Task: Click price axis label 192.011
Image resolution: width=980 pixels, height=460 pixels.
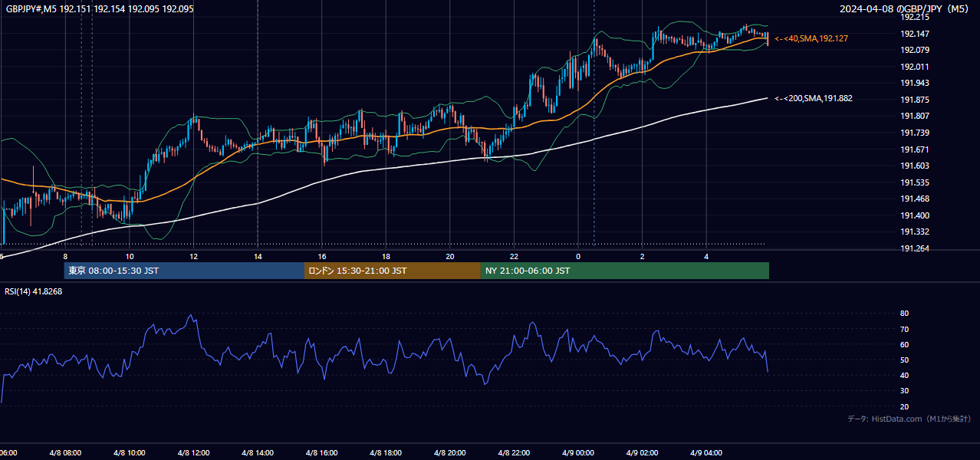Action: pos(914,67)
